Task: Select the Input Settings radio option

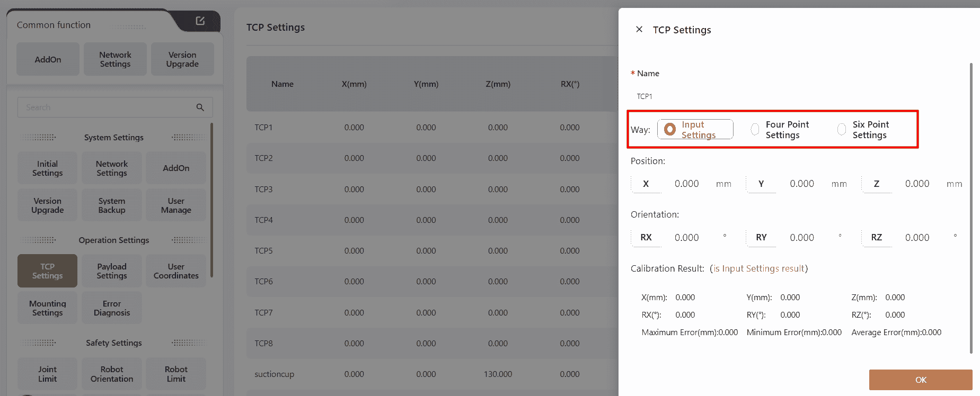Action: pyautogui.click(x=670, y=130)
